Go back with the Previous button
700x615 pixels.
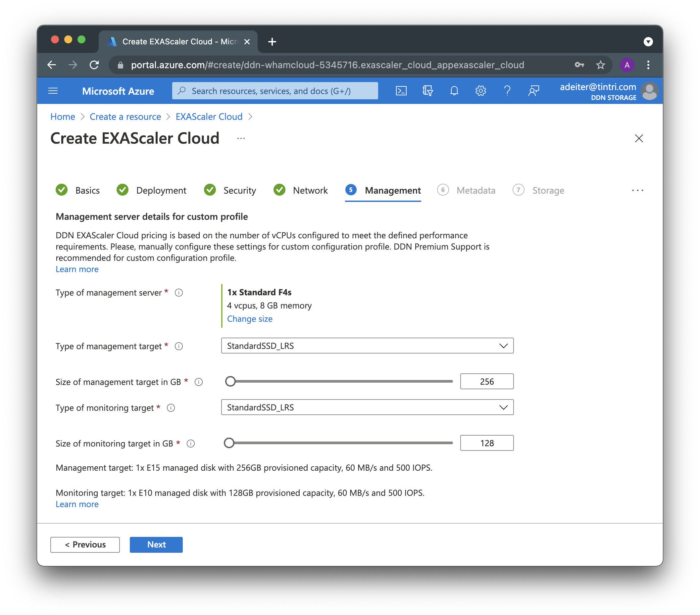[x=85, y=544]
